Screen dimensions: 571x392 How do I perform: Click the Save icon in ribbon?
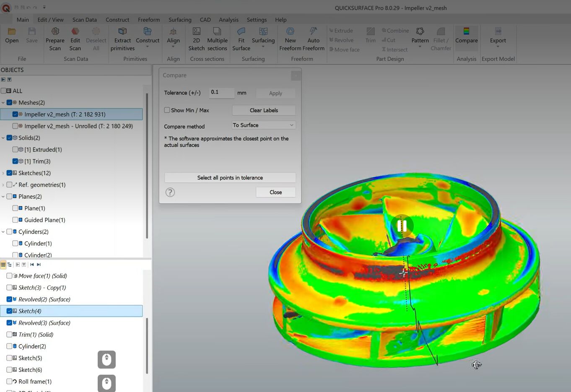(x=32, y=35)
